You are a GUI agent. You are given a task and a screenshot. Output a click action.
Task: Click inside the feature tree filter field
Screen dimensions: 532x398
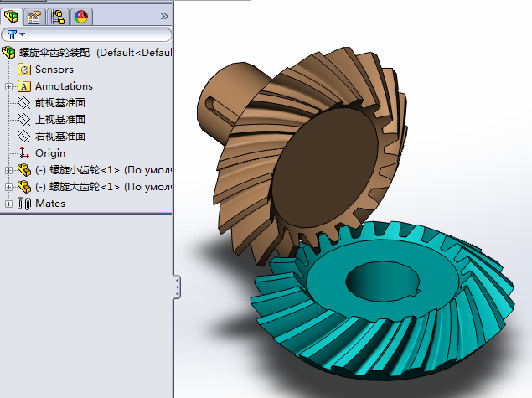[x=86, y=34]
